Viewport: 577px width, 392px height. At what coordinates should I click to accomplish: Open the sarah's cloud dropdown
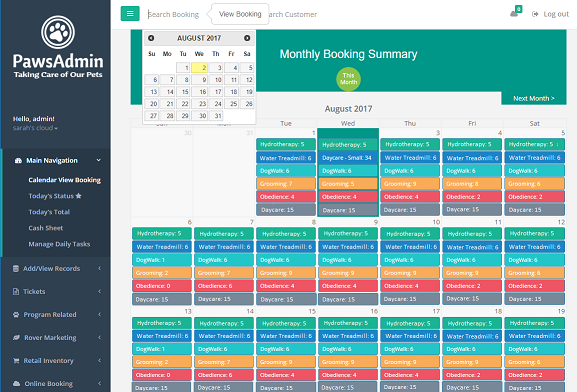pyautogui.click(x=35, y=128)
